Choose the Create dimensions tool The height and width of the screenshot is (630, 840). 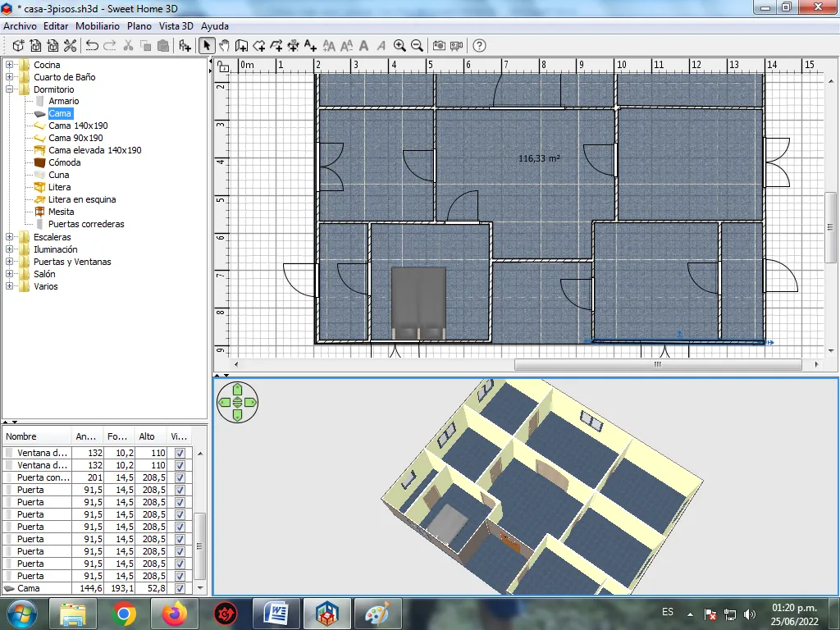point(293,46)
